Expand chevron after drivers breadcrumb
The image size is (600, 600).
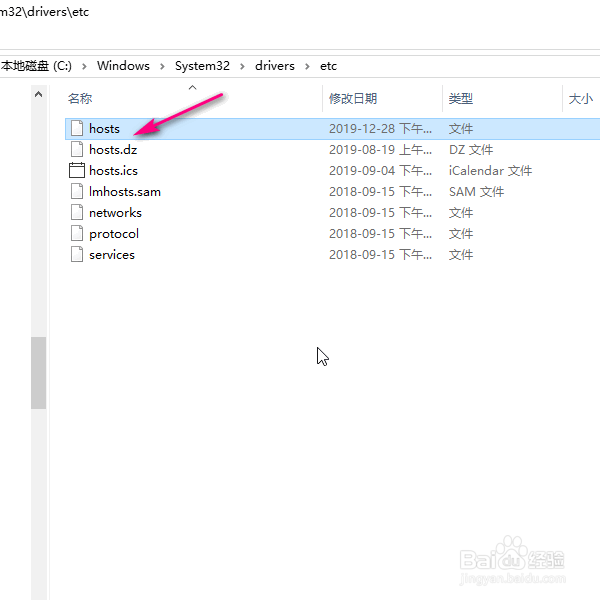tap(307, 67)
